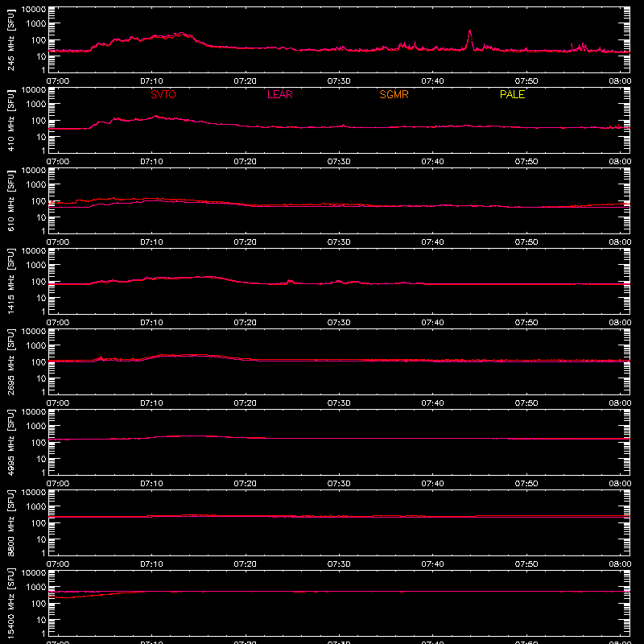
Task: Click the LEAR station legend label
Action: [279, 94]
